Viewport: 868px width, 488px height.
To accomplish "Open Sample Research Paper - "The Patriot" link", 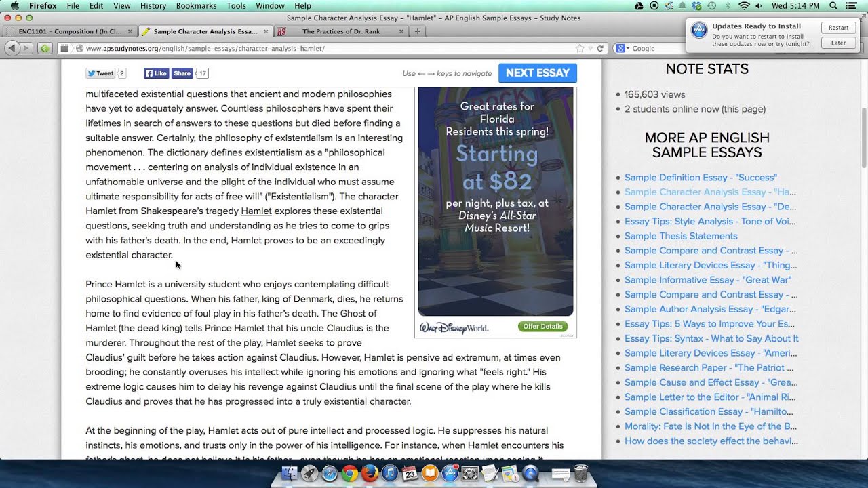I will click(709, 367).
